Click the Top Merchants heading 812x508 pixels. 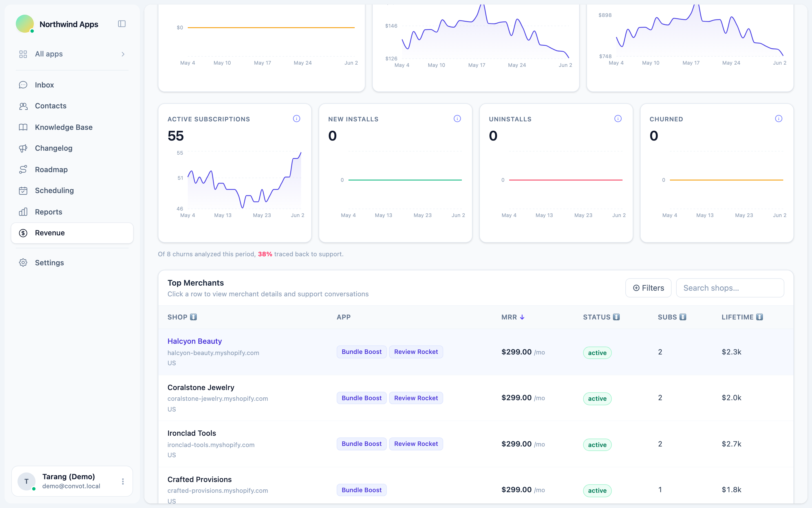[196, 283]
